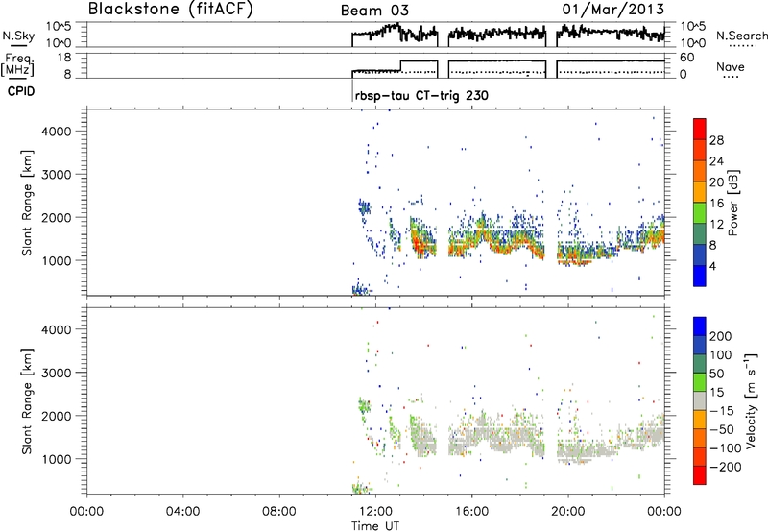768x532 pixels.
Task: Click the 'Power [dB]' color bar label
Action: 732,203
